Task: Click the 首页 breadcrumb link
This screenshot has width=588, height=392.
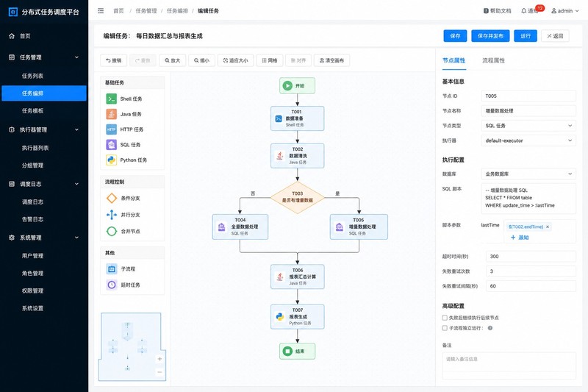Action: click(x=118, y=11)
